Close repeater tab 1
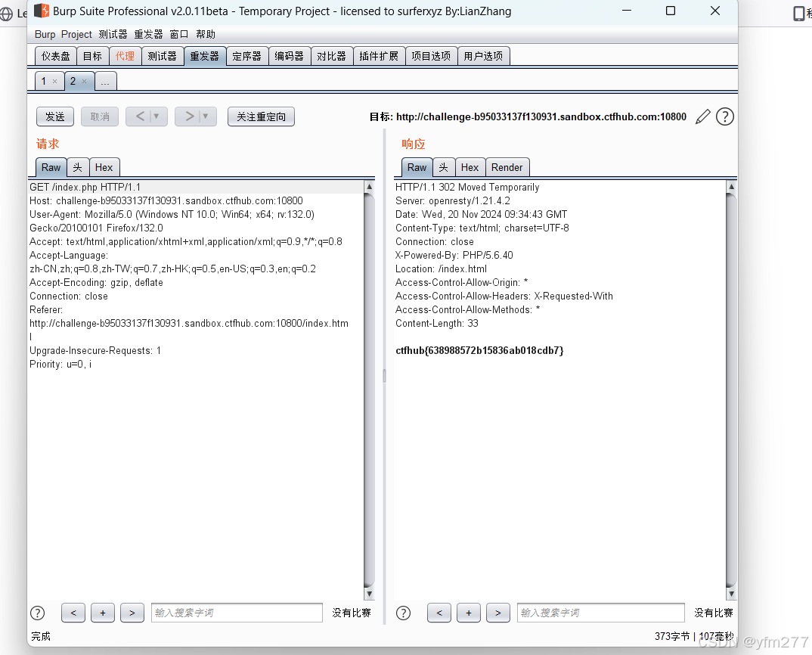The width and height of the screenshot is (812, 655). pos(55,82)
